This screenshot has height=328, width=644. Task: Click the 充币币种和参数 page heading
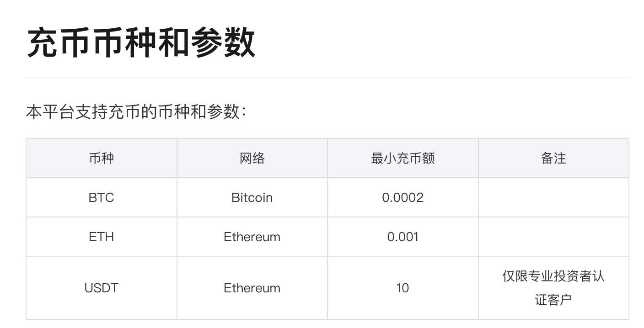coord(141,43)
